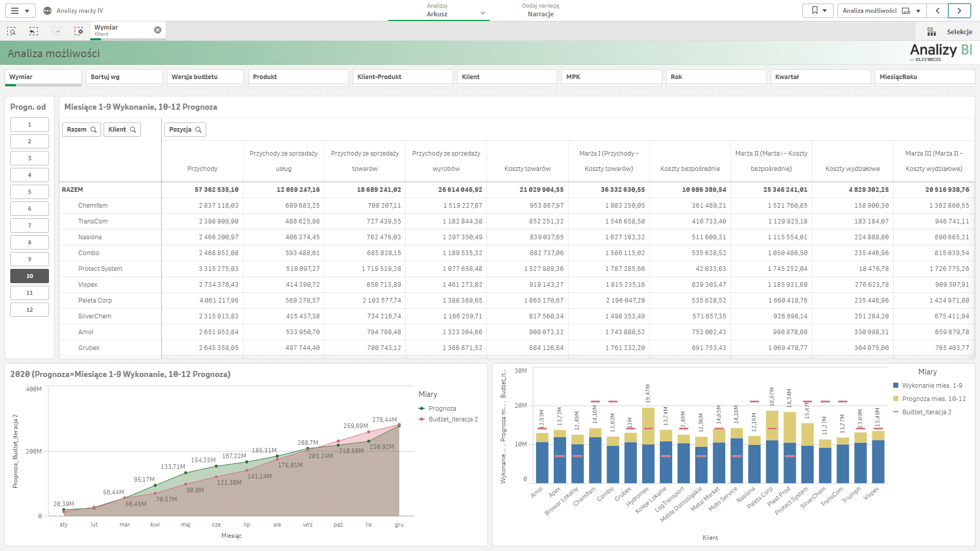Screen dimensions: 980x551
Task: Go to the next sheet
Action: tap(959, 11)
